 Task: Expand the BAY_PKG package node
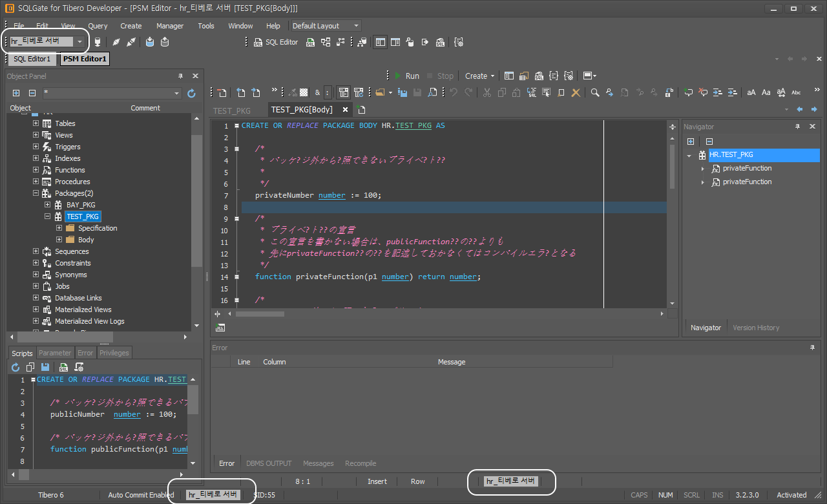coord(48,205)
